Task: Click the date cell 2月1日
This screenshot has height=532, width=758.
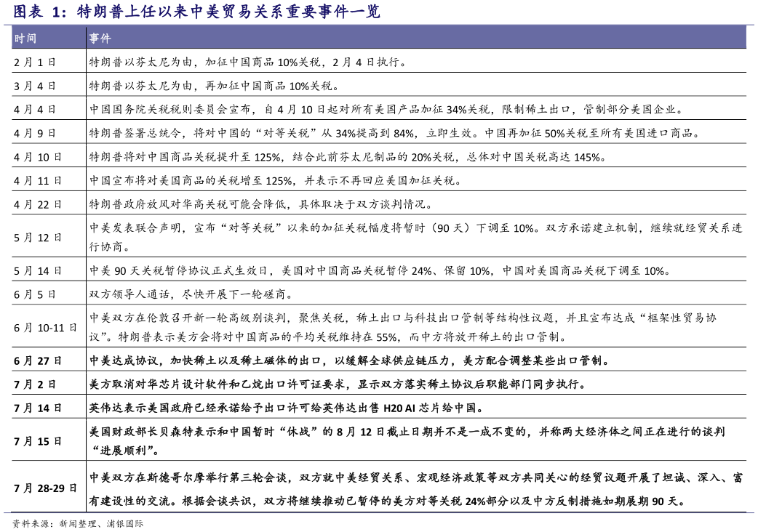Action: pos(35,63)
